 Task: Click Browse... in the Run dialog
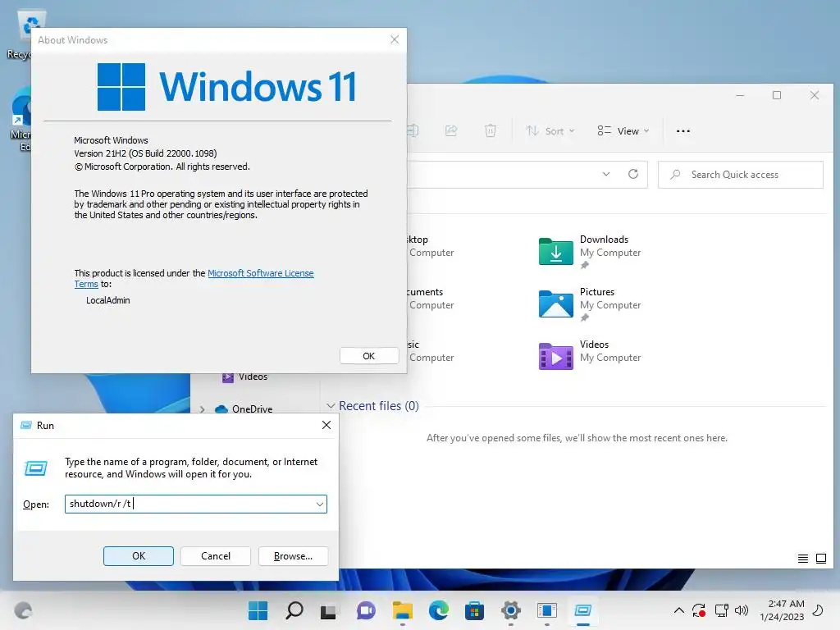[x=293, y=556]
